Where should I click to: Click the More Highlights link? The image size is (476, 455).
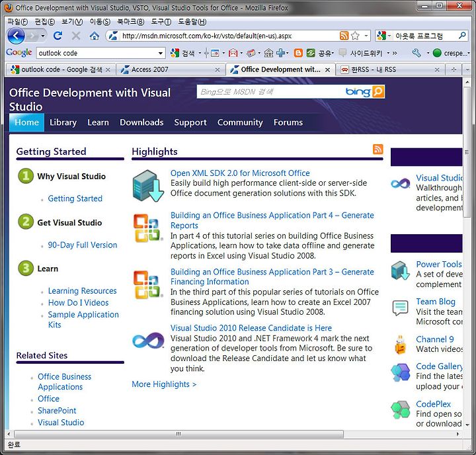tap(164, 384)
